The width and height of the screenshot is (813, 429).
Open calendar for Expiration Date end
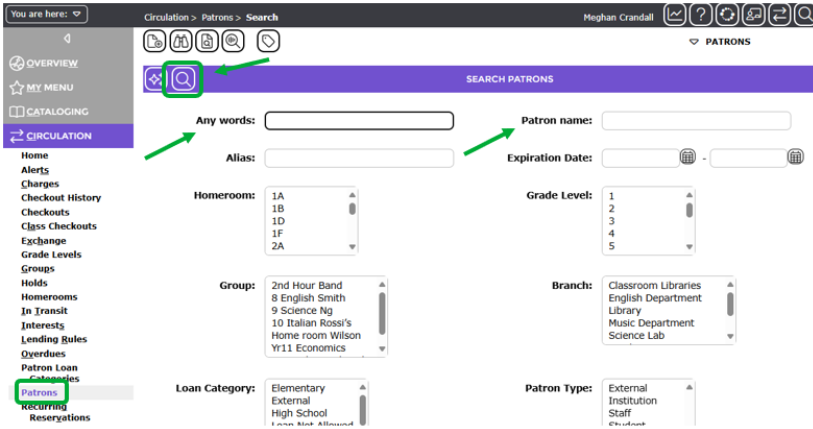pyautogui.click(x=795, y=157)
